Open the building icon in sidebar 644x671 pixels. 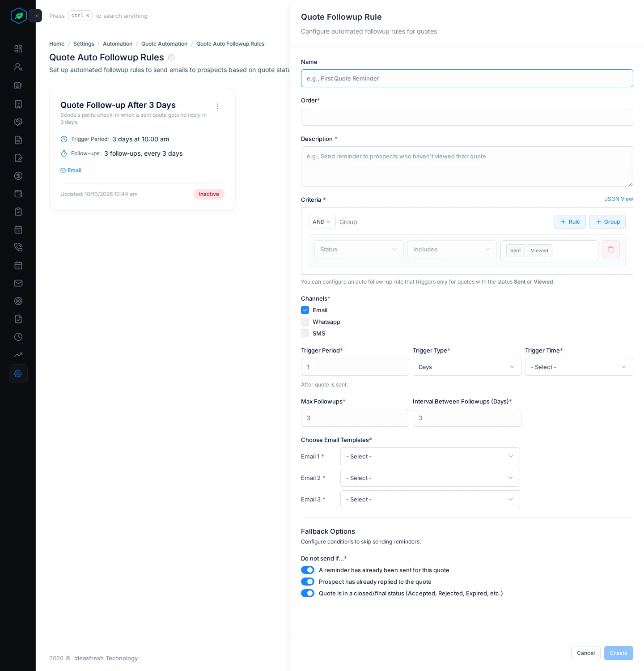tap(18, 104)
